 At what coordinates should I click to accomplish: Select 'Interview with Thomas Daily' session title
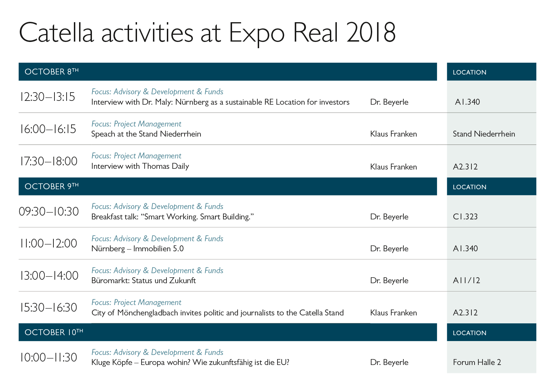coord(140,166)
